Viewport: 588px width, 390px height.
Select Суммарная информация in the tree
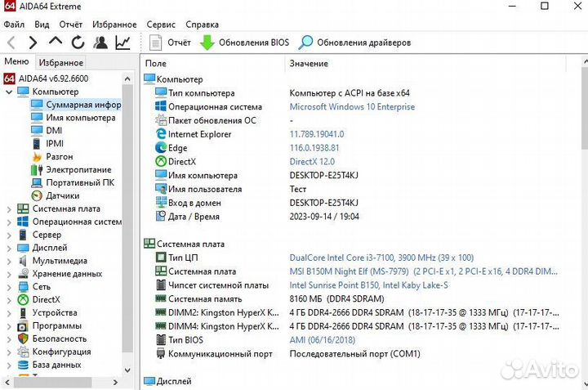click(x=83, y=105)
